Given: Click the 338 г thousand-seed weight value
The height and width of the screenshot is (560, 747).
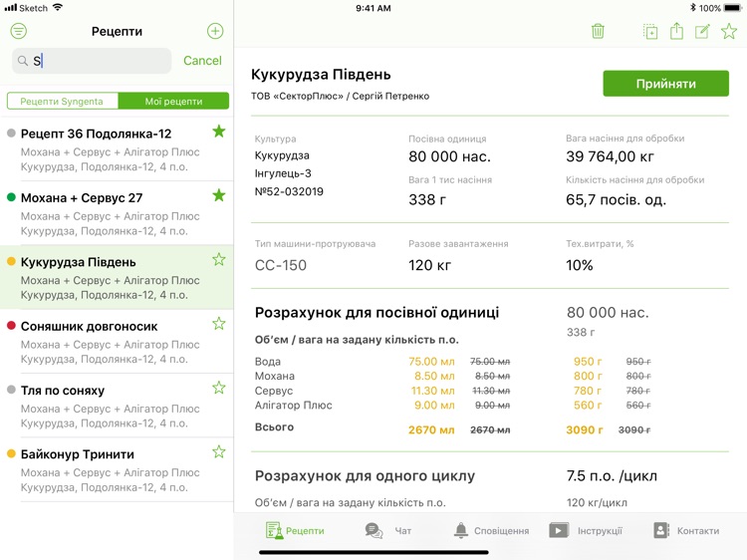Looking at the screenshot, I should (x=427, y=199).
